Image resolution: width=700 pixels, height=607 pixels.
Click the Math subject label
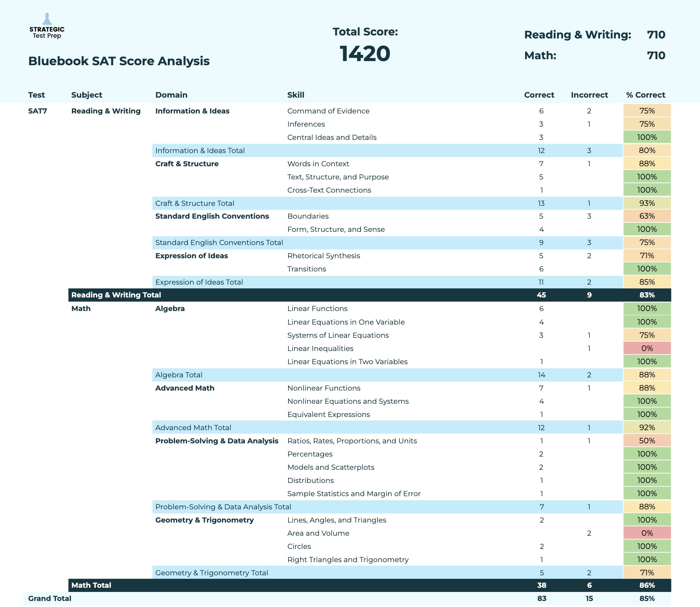click(81, 308)
